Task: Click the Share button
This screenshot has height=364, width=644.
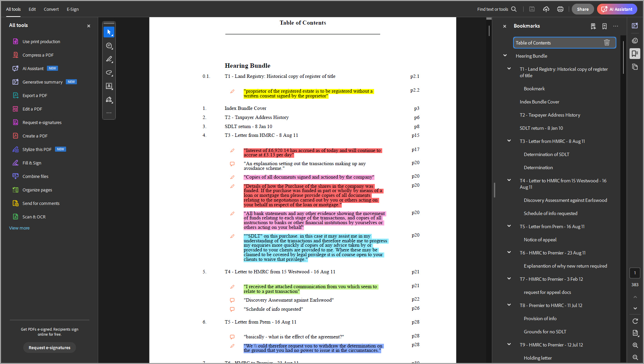Action: (583, 9)
